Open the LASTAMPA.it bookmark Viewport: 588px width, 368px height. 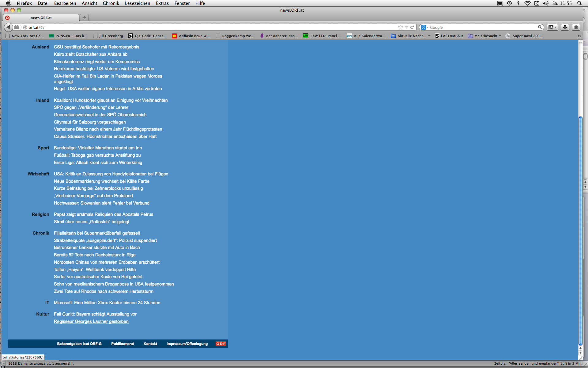click(x=449, y=36)
